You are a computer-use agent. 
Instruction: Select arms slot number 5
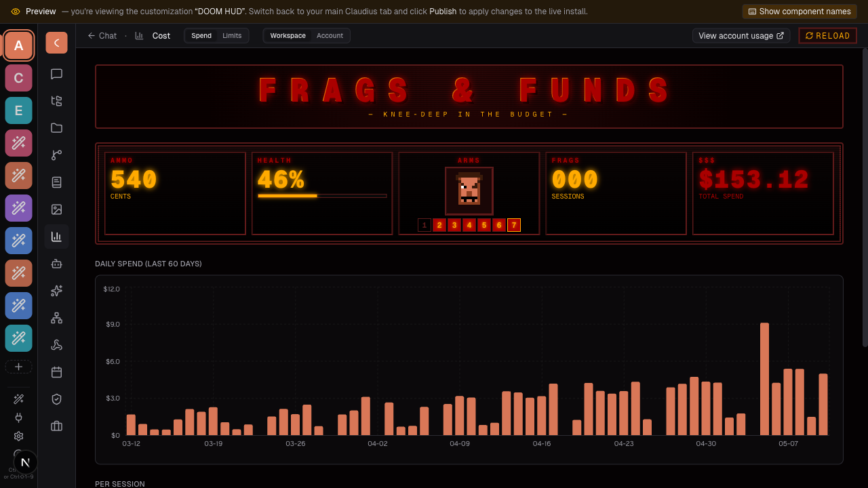pyautogui.click(x=484, y=225)
